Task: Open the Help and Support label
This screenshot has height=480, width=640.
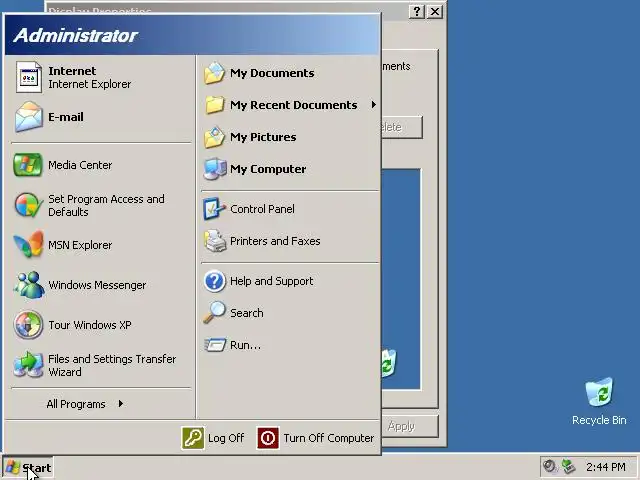Action: tap(271, 281)
